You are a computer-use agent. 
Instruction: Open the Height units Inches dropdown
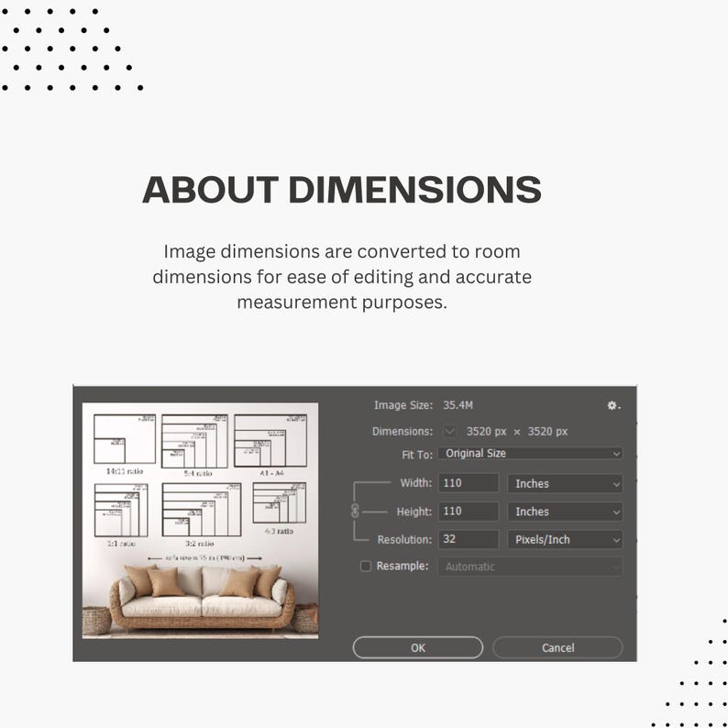(x=565, y=512)
